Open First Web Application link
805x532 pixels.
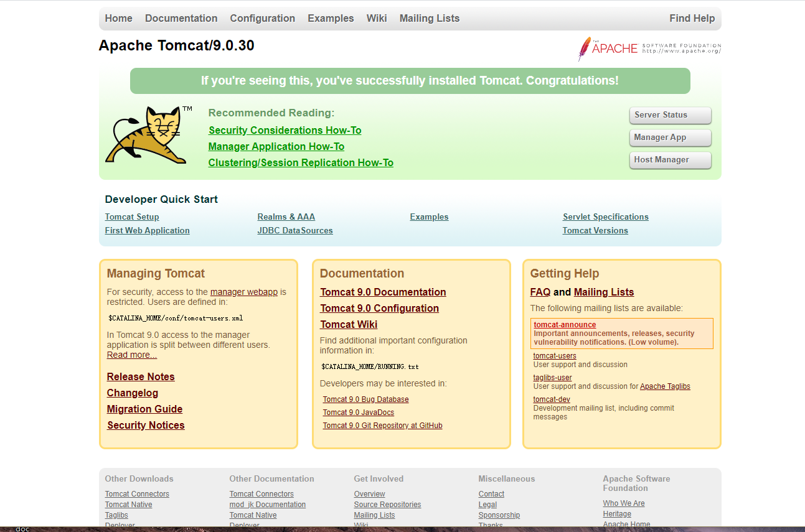(148, 230)
